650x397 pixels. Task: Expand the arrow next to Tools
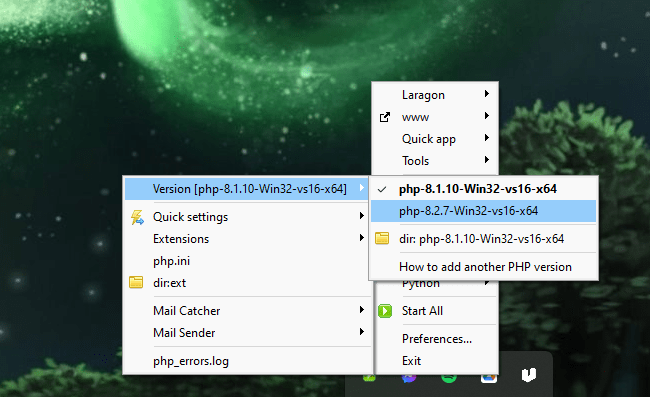click(x=487, y=160)
